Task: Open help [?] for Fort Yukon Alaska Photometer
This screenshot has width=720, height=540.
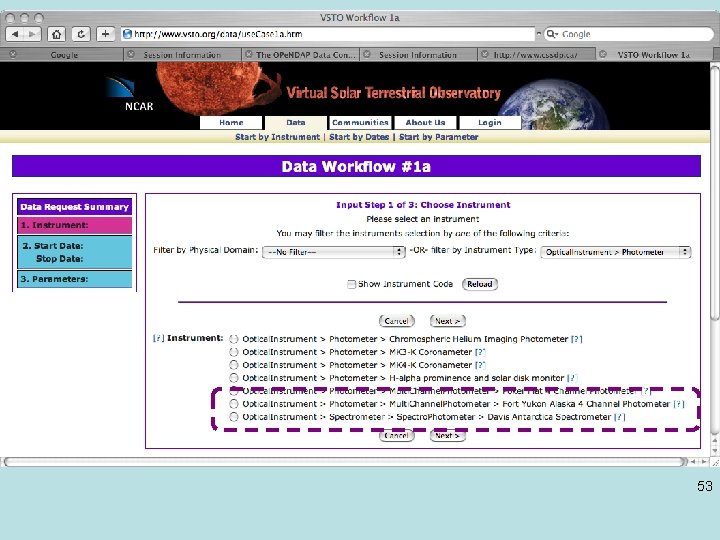Action: tap(679, 404)
